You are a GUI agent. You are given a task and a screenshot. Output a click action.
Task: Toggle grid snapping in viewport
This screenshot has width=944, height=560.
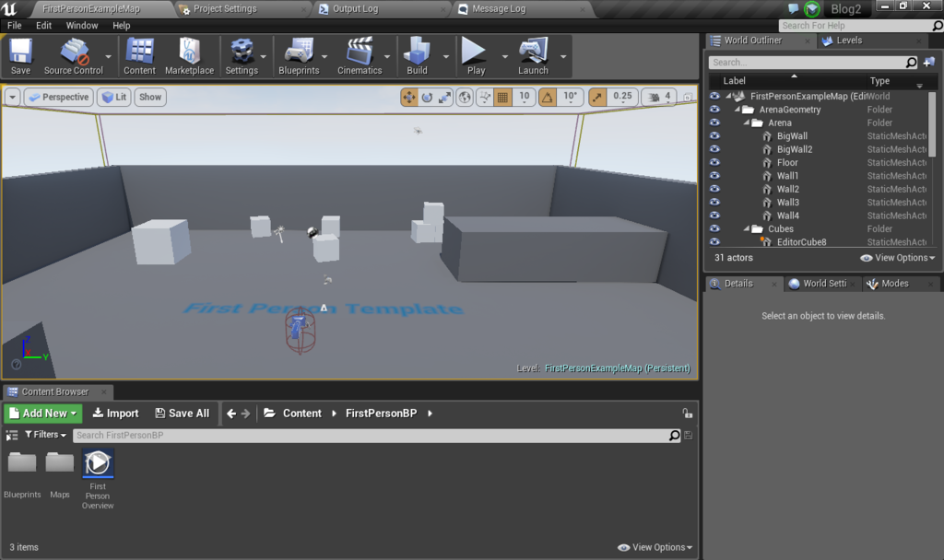click(x=502, y=97)
